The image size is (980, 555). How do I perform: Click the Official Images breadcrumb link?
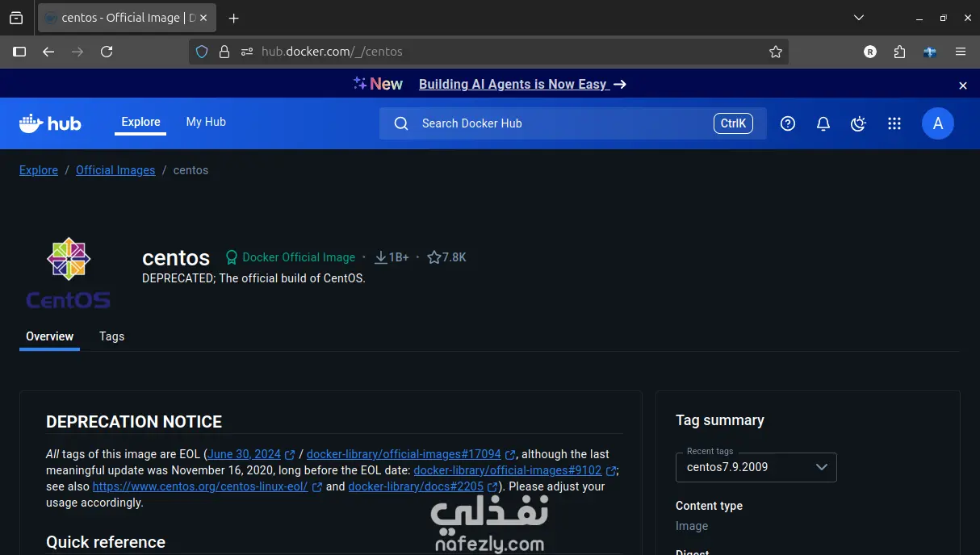[x=115, y=170]
